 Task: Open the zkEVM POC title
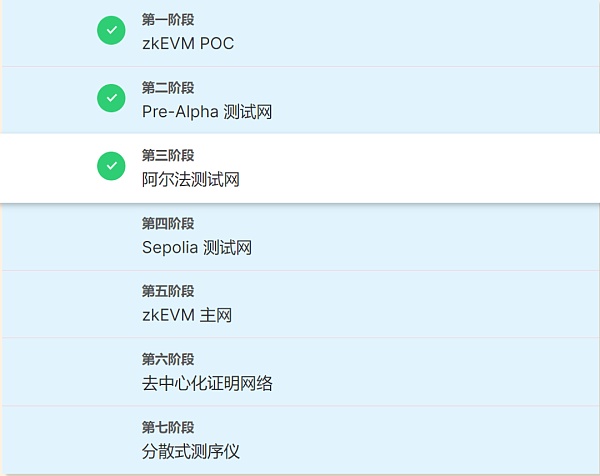click(x=188, y=43)
